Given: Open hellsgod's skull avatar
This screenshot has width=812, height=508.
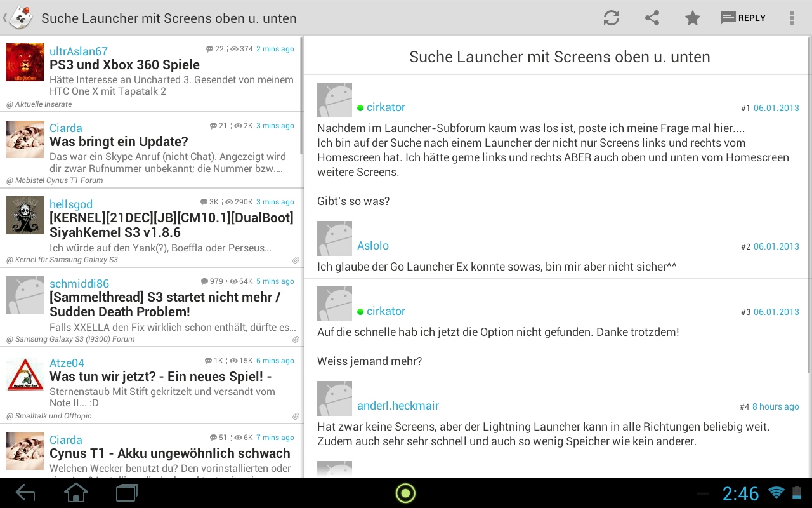Looking at the screenshot, I should point(25,215).
